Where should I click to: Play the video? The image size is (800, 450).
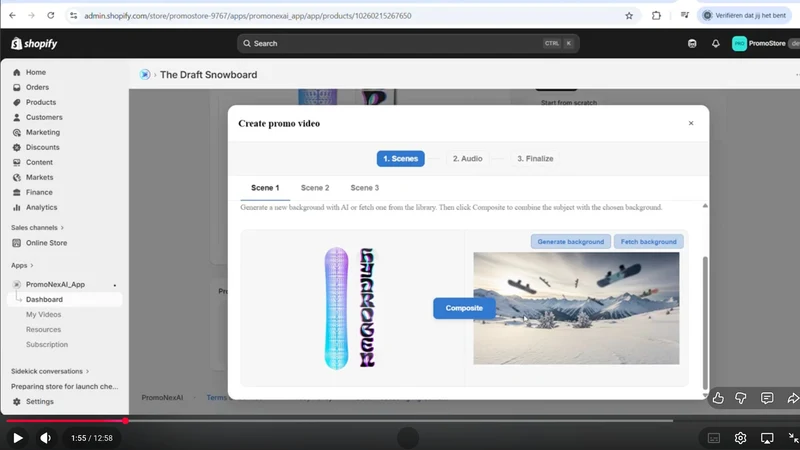tap(17, 438)
